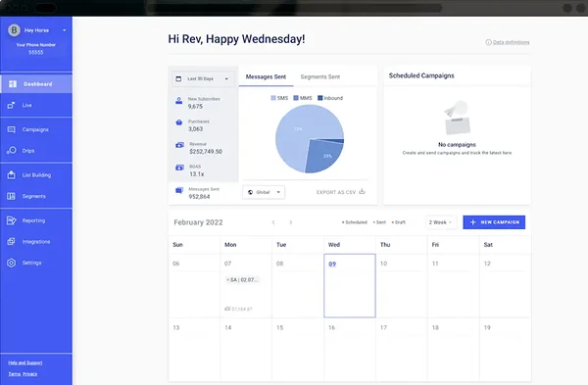The height and width of the screenshot is (385, 588).
Task: Open Help and Support link
Action: point(25,362)
